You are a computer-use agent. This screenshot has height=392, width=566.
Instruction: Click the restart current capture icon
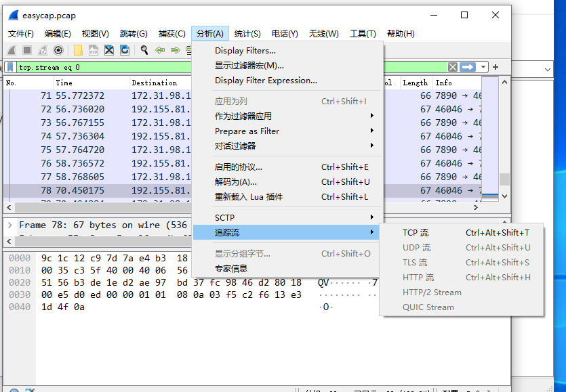click(x=43, y=50)
